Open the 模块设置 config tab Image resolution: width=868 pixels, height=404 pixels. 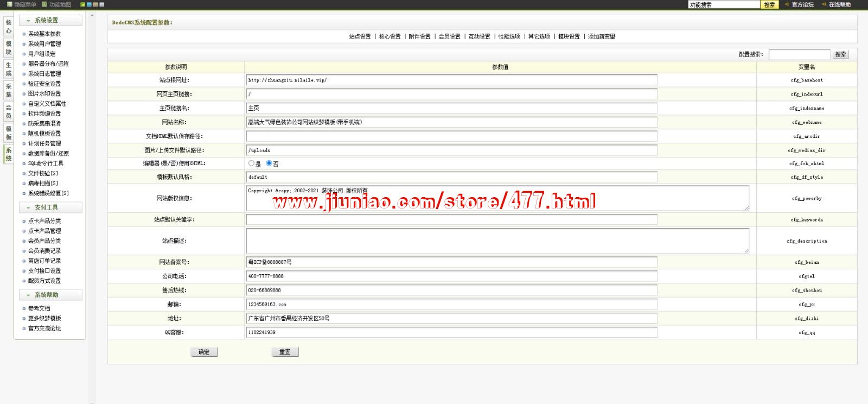click(x=569, y=36)
